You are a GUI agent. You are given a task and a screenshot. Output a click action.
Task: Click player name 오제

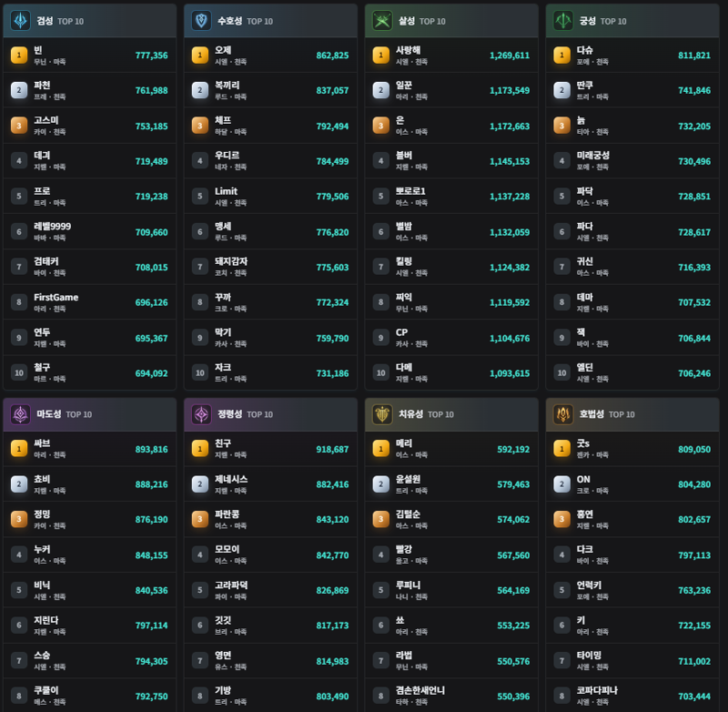pyautogui.click(x=223, y=50)
